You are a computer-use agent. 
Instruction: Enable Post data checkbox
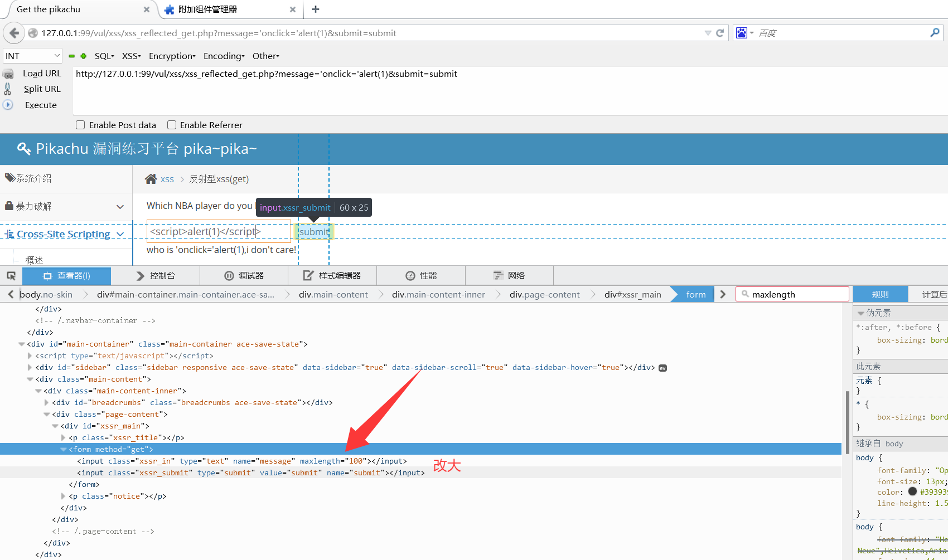click(80, 125)
